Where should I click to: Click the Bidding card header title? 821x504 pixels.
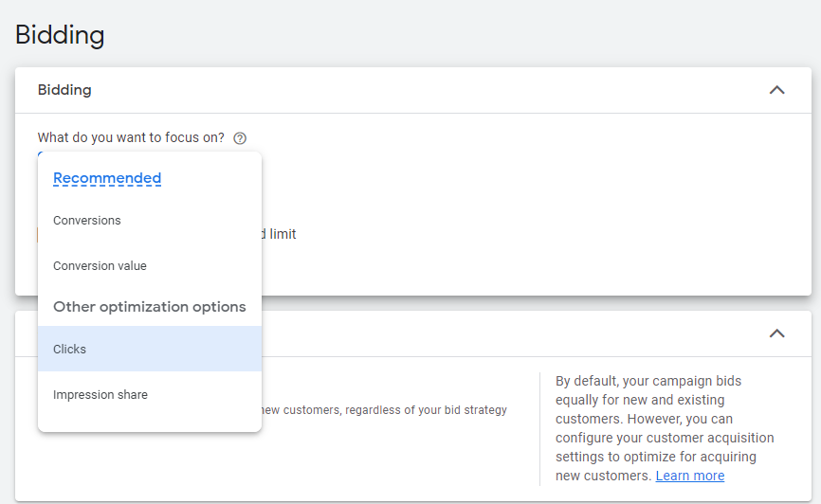click(64, 90)
